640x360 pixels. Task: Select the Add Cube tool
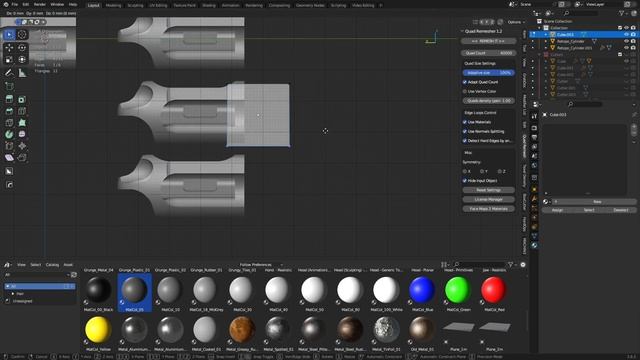9,86
